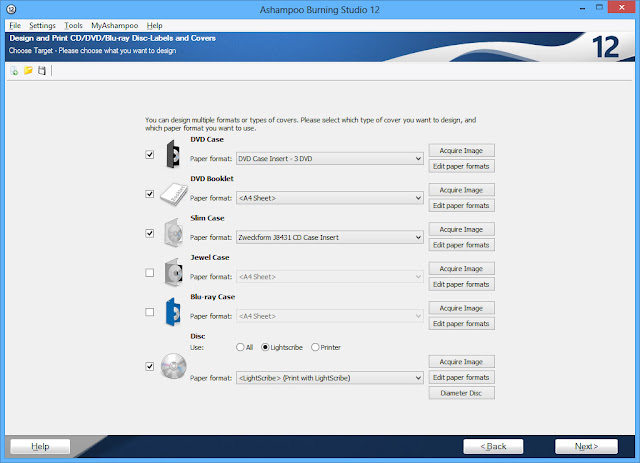Click Acquire Image for Slim Case
Screen dimensions: 640x463
(x=461, y=229)
